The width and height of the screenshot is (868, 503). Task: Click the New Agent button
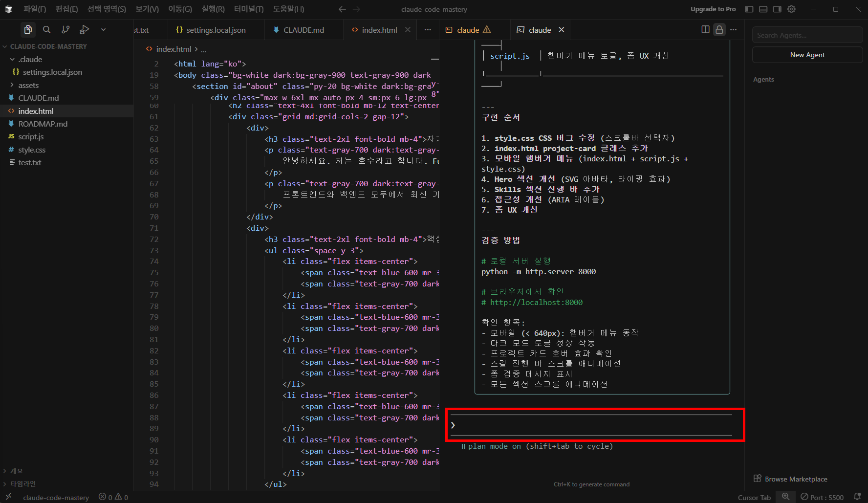[x=807, y=55]
